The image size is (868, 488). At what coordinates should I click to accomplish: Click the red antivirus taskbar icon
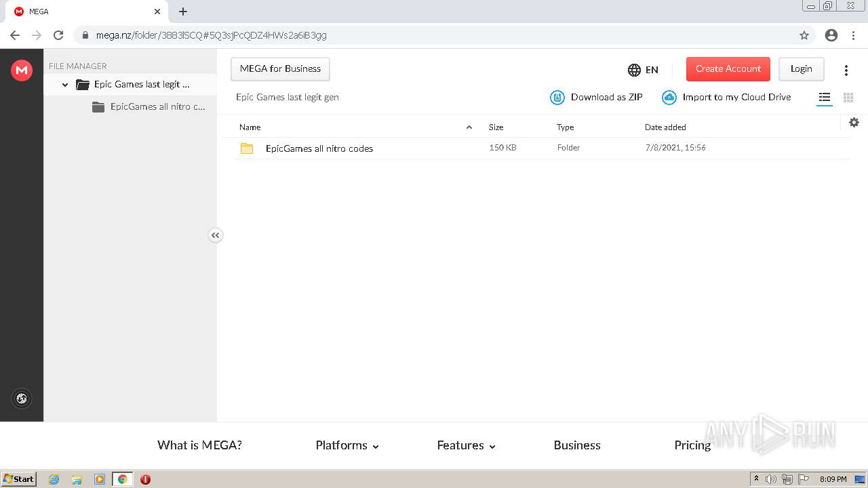point(145,479)
